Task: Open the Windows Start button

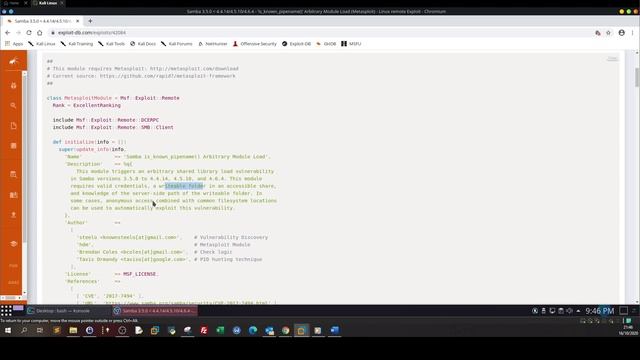Action: point(7,330)
